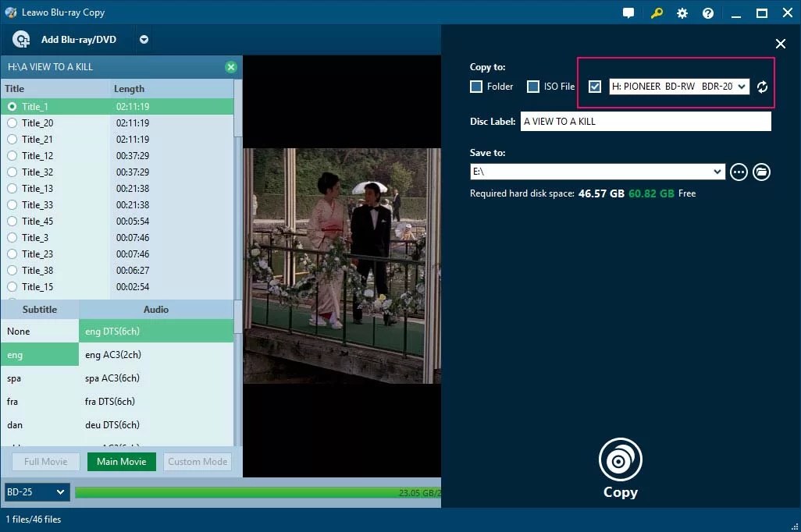Open Leawo settings via the gear icon

[682, 12]
